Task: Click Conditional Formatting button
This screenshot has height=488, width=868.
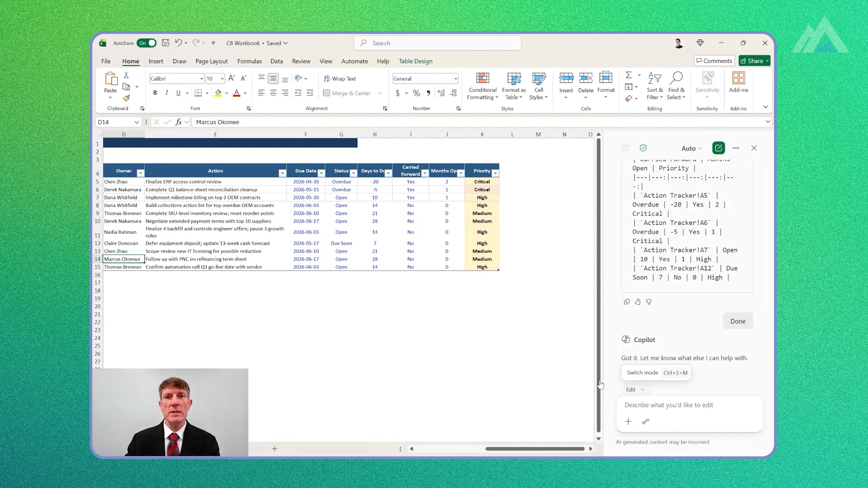Action: point(483,86)
